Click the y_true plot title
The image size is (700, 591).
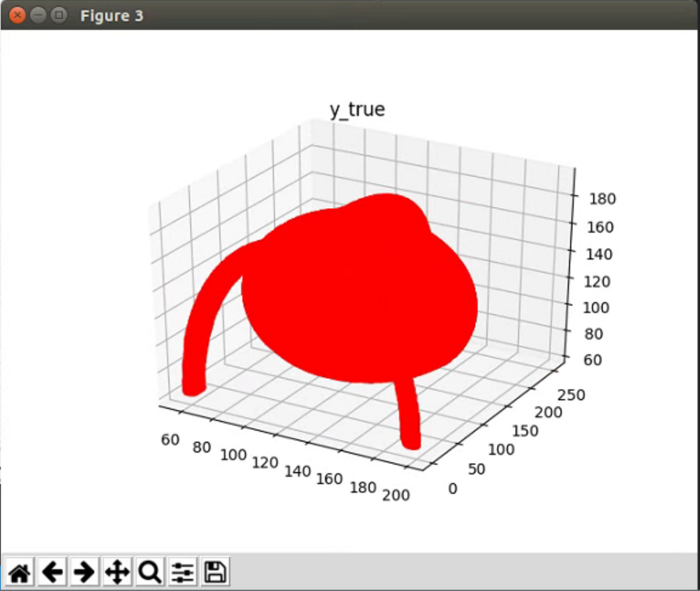click(x=357, y=109)
